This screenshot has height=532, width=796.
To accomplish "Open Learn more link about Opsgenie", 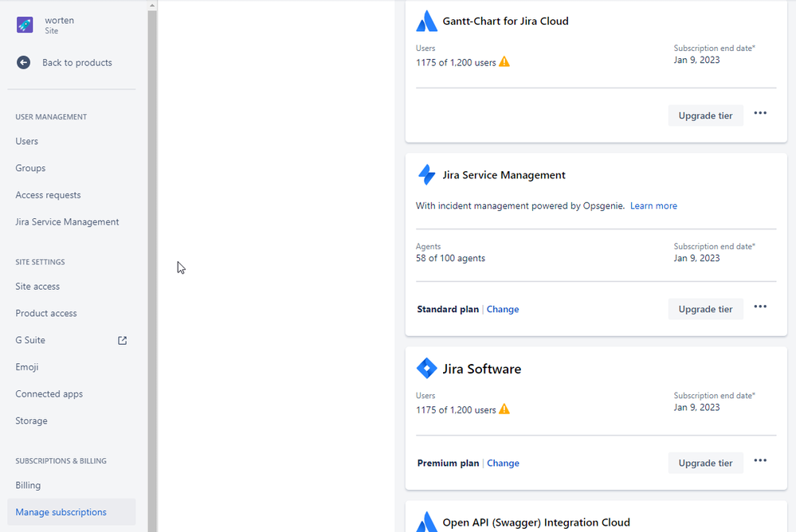I will 653,205.
